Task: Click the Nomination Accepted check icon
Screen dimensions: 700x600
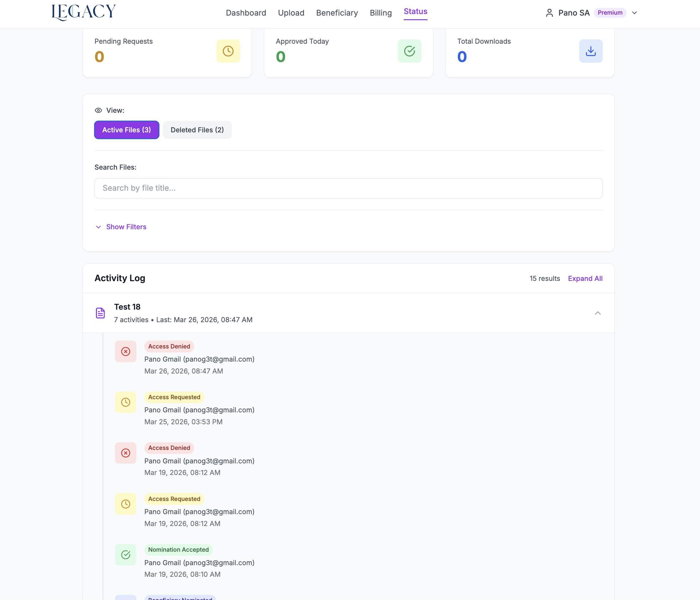Action: point(126,554)
